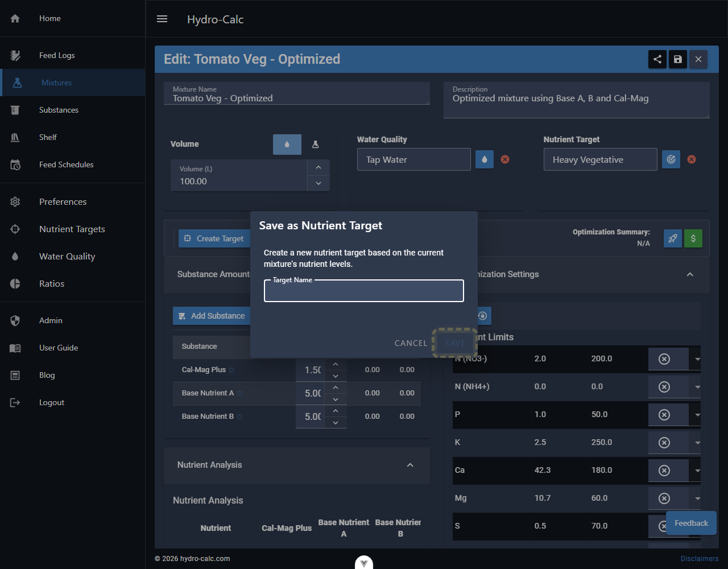Open the nutrient target selector icon
The width and height of the screenshot is (728, 569).
coord(671,159)
